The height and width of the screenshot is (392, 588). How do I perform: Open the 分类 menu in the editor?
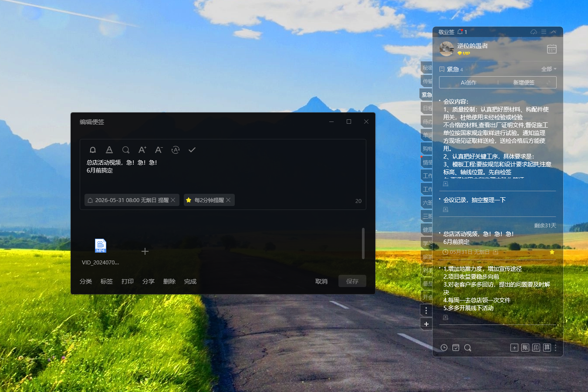[86, 281]
